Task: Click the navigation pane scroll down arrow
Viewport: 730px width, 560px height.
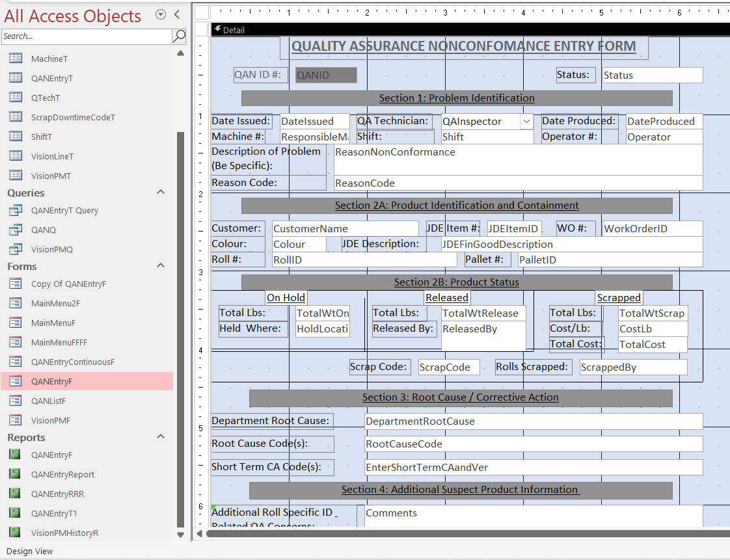Action: tap(181, 535)
